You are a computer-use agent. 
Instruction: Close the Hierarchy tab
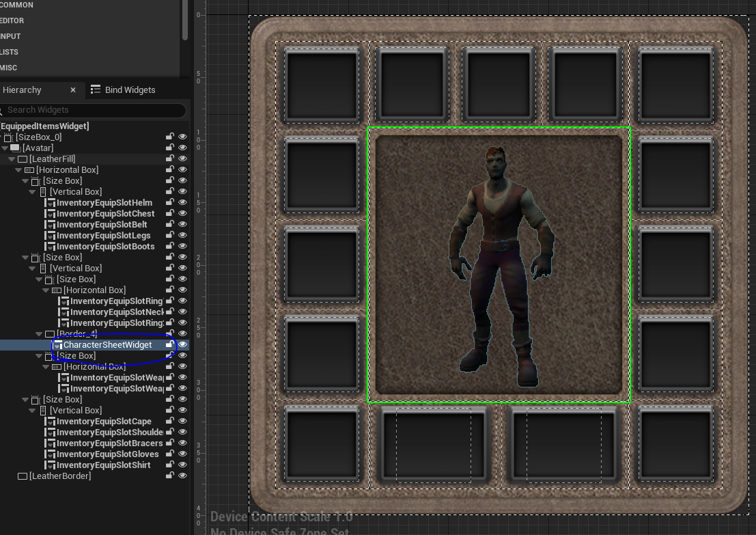73,90
